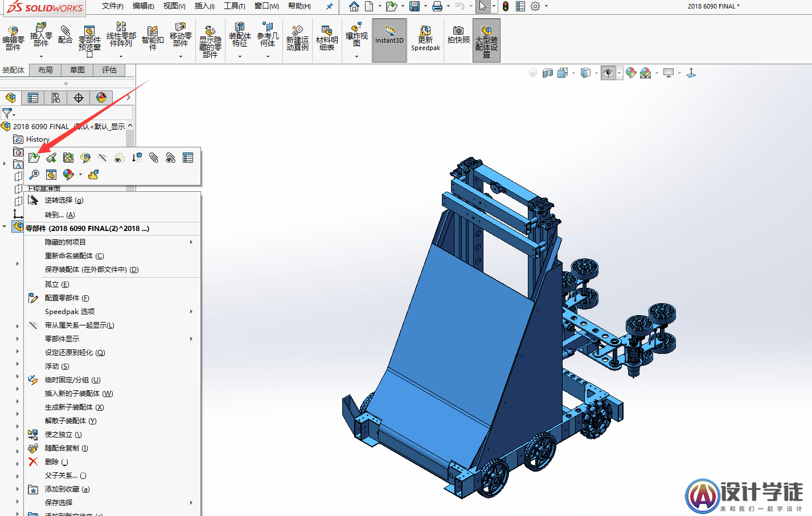
Task: Click the Section View icon in view toolbar
Action: coord(548,73)
